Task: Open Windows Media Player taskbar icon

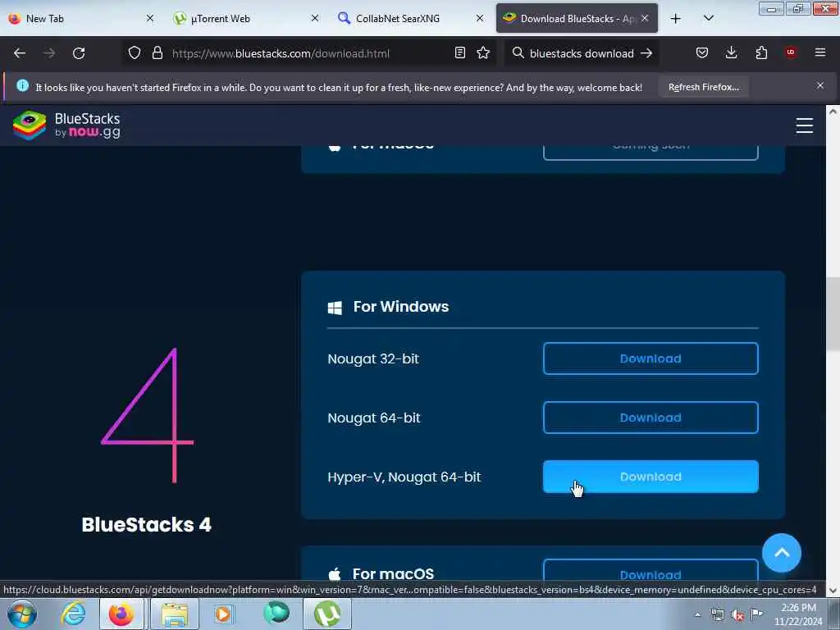Action: tap(224, 614)
